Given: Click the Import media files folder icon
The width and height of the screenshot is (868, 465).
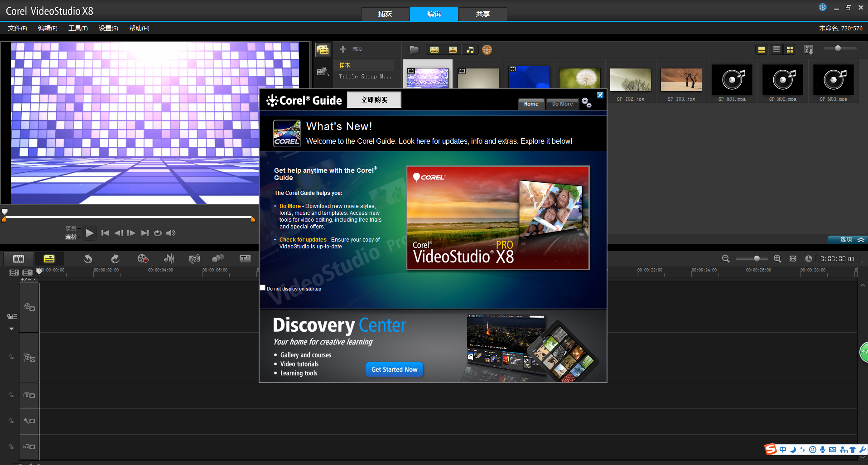Looking at the screenshot, I should (414, 50).
